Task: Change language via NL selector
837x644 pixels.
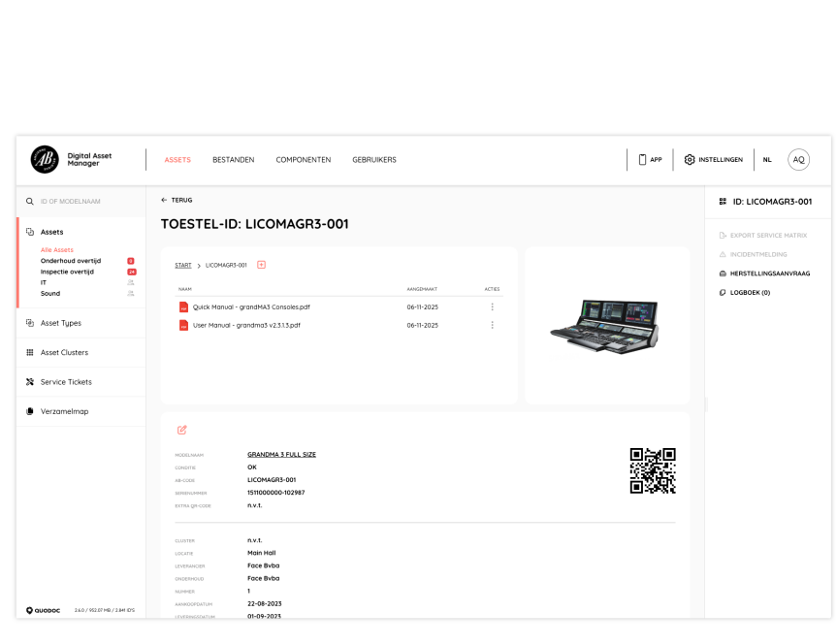Action: pyautogui.click(x=767, y=160)
